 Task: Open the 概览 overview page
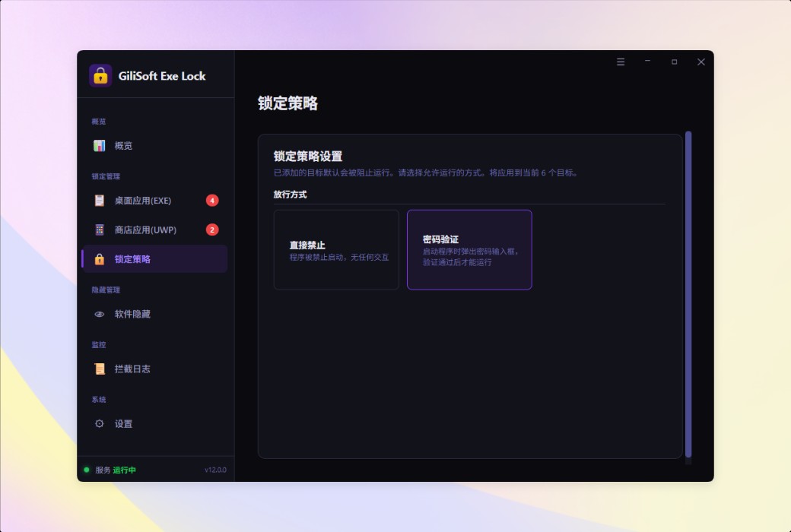155,146
